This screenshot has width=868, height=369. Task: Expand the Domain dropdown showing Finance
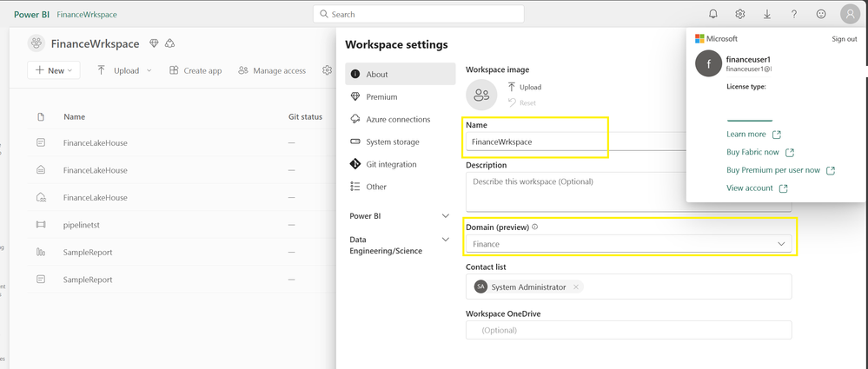point(781,244)
